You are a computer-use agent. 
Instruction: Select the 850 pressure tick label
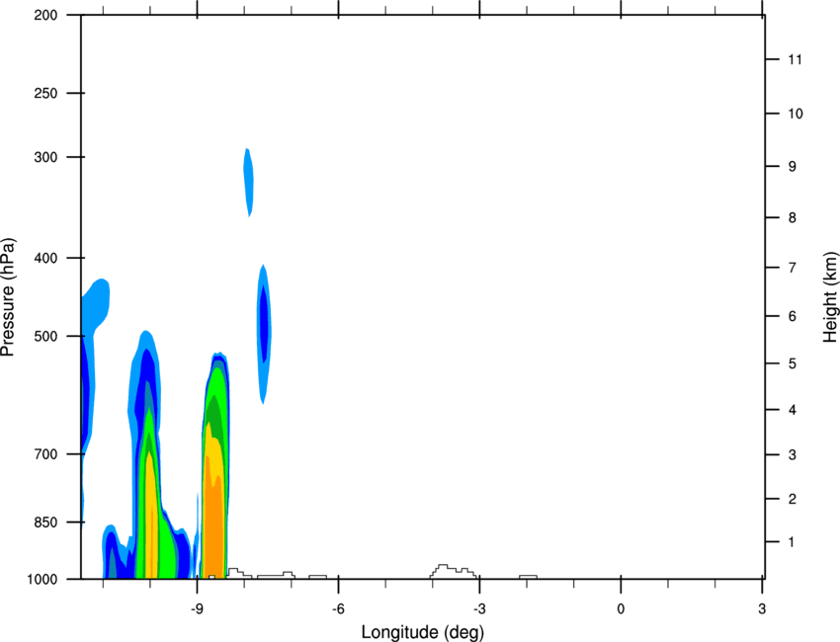tap(45, 522)
